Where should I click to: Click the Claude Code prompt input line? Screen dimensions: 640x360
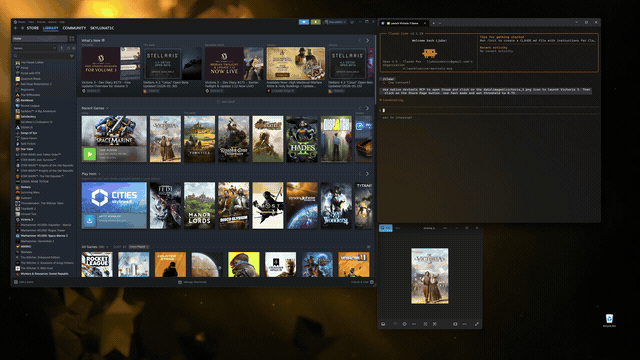[x=489, y=110]
